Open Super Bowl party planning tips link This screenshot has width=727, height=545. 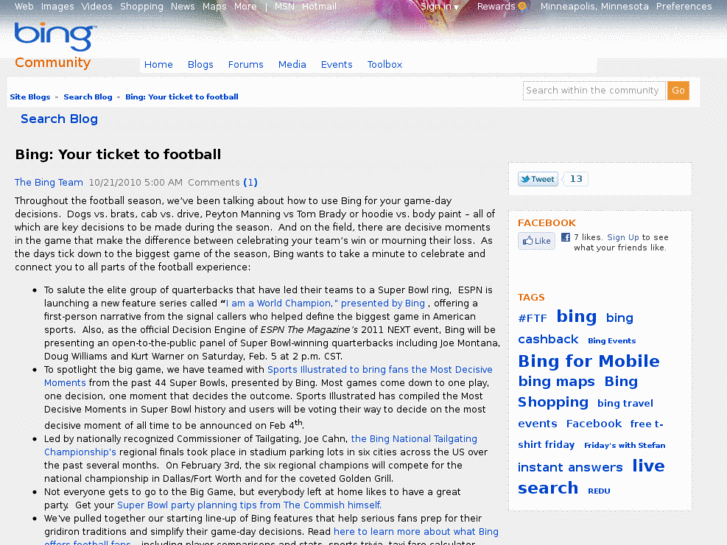pyautogui.click(x=249, y=505)
